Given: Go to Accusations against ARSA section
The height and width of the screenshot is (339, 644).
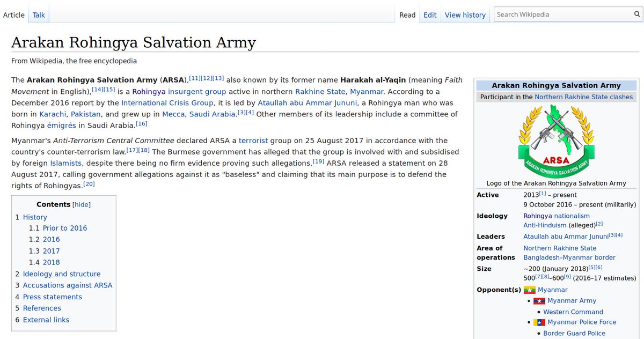Looking at the screenshot, I should point(68,285).
